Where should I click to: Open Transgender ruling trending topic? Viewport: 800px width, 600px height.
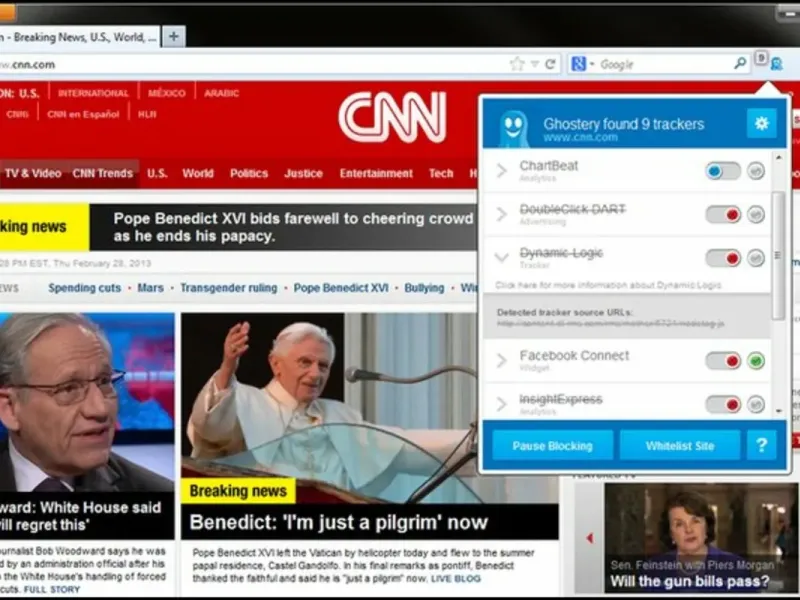click(229, 288)
